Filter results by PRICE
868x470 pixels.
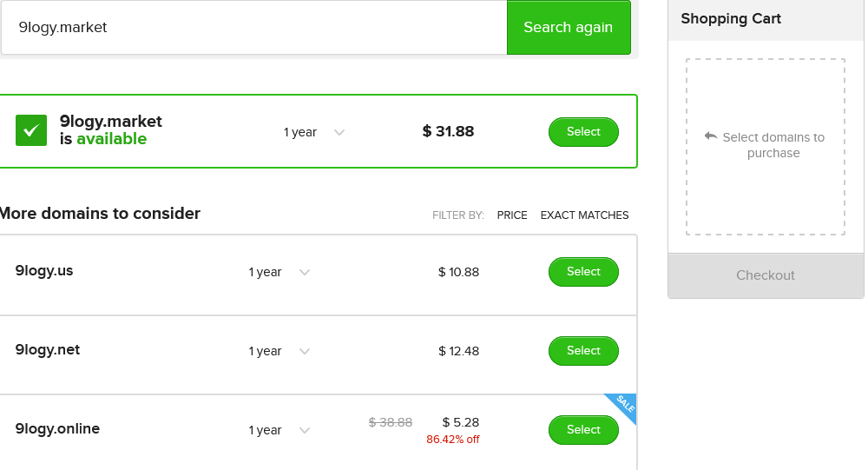pyautogui.click(x=512, y=215)
